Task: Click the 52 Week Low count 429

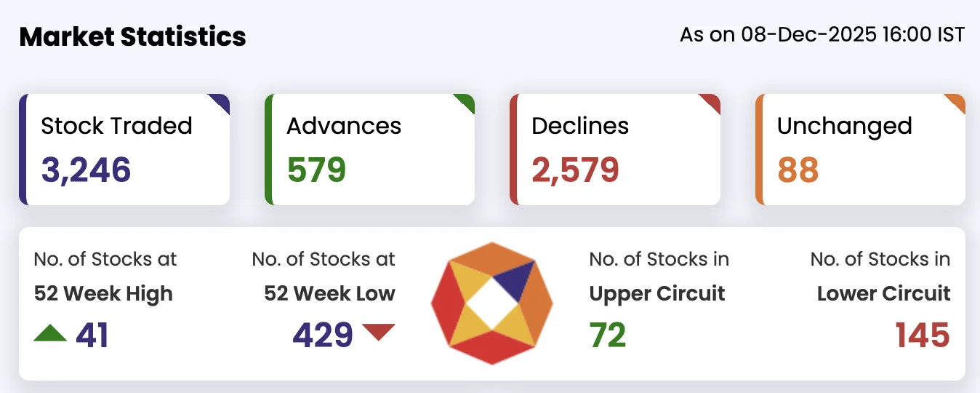Action: coord(323,335)
